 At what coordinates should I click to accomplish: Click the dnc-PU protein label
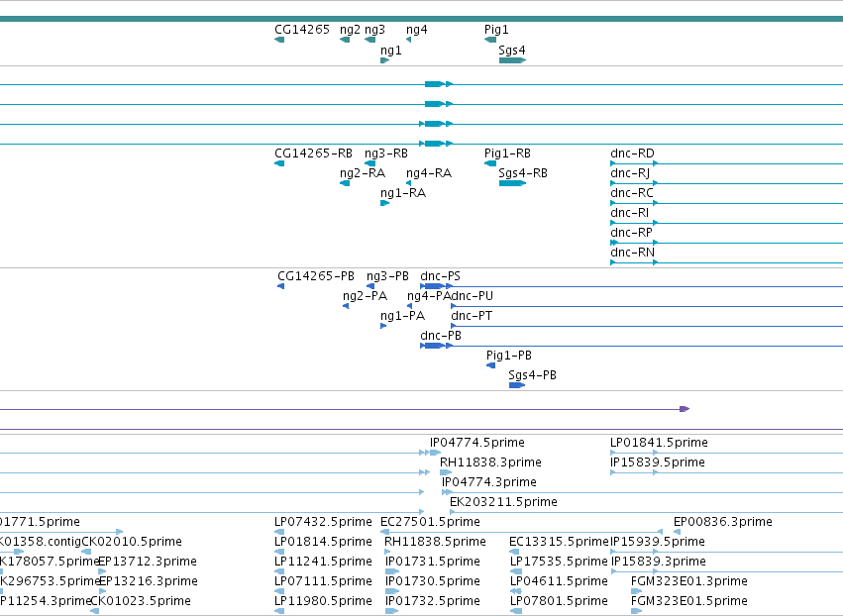(x=472, y=296)
